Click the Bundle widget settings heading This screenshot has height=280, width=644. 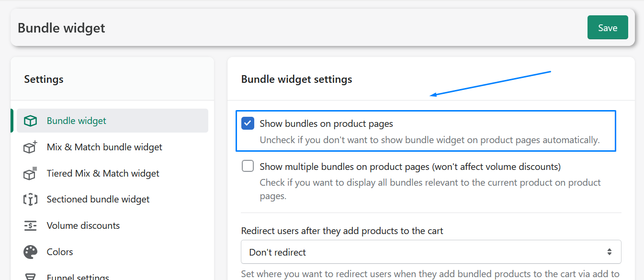[x=296, y=79]
